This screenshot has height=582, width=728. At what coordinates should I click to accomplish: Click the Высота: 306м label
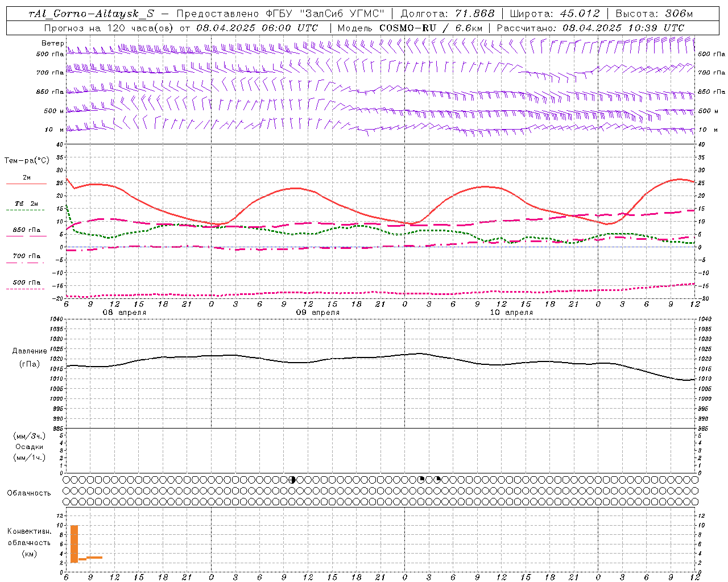click(x=655, y=14)
